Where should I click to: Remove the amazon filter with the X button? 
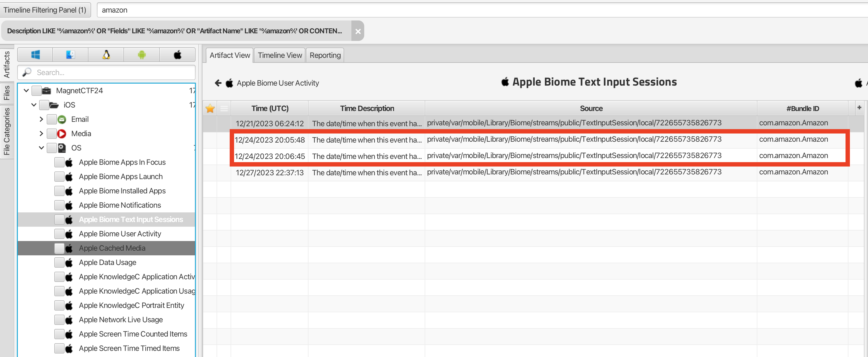358,31
